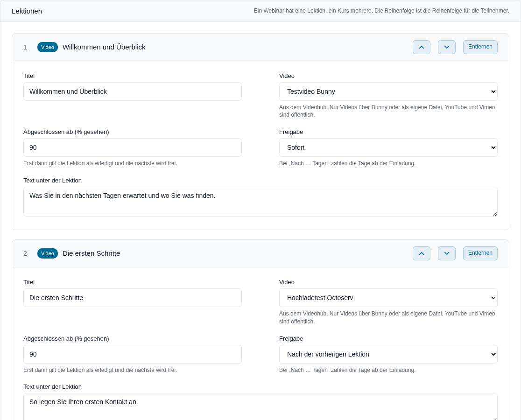The image size is (521, 420).
Task: Edit the Titel field Die ersten Schritte
Action: click(x=132, y=298)
